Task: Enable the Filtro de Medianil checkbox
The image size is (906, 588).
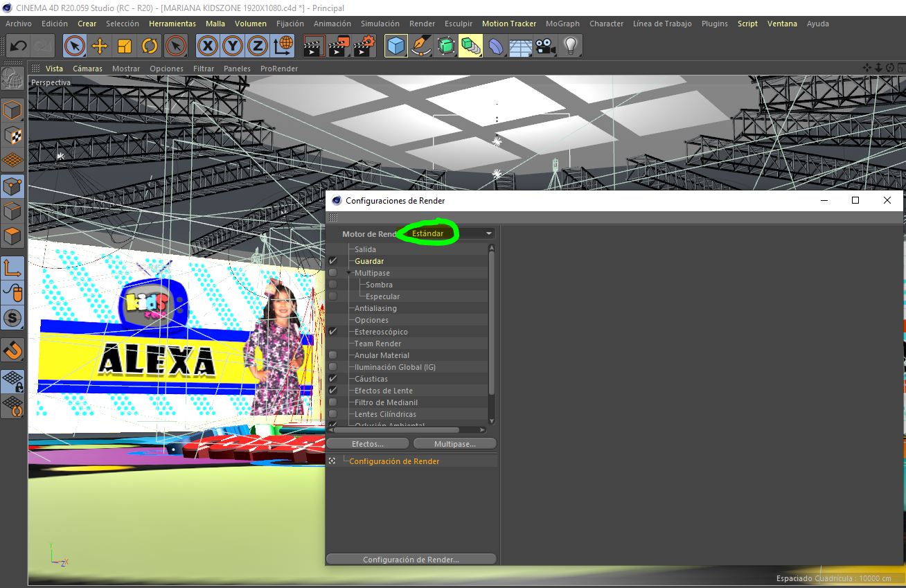Action: pos(333,402)
